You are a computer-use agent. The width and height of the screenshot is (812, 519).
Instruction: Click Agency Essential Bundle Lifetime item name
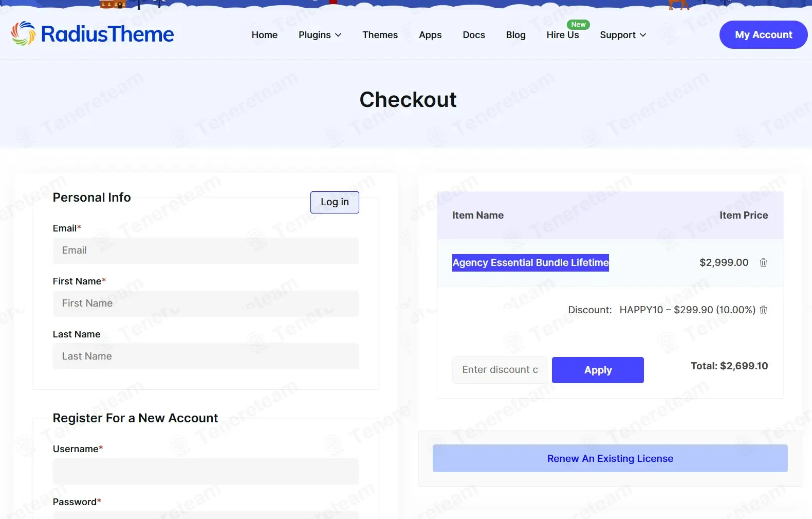tap(530, 263)
